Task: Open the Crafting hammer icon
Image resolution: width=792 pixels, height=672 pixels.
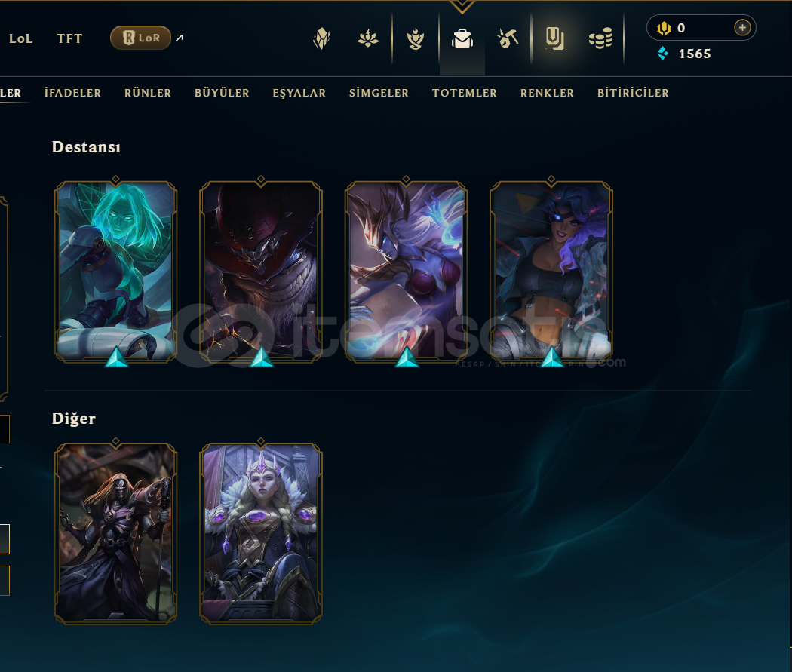Action: click(508, 38)
